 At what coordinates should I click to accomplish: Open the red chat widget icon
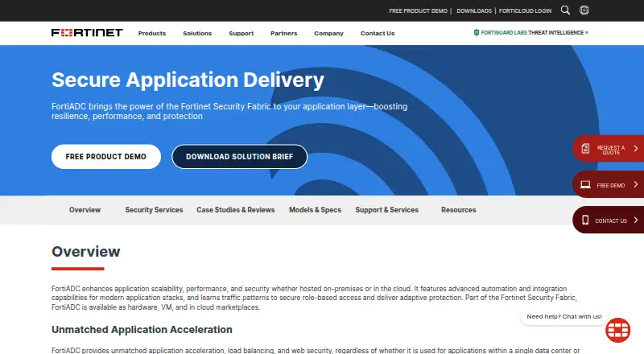pyautogui.click(x=617, y=330)
